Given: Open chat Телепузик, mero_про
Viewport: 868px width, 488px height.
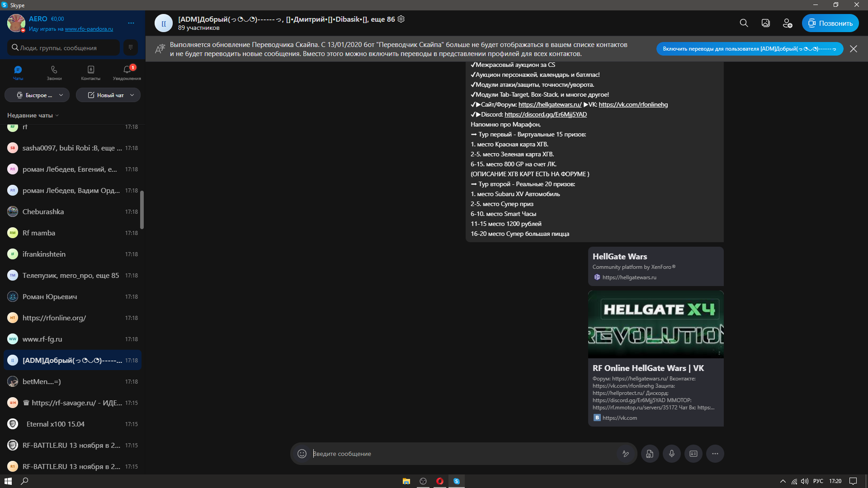Looking at the screenshot, I should click(x=72, y=275).
